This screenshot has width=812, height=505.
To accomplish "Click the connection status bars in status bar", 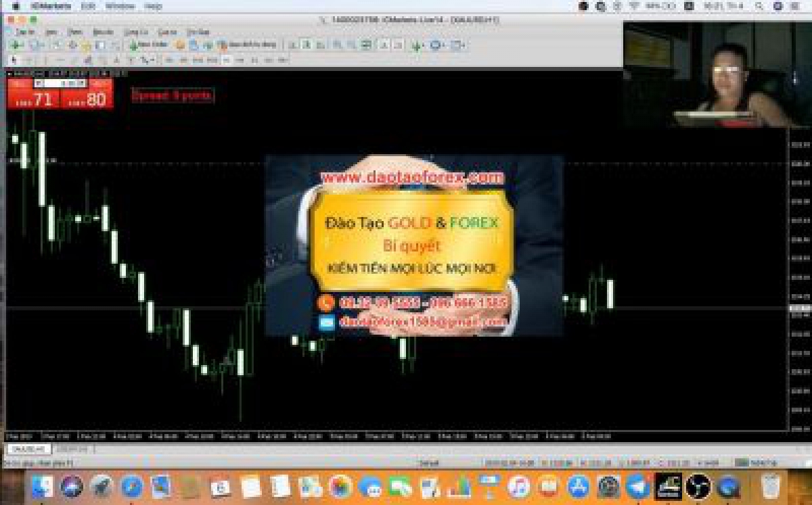I will [x=742, y=462].
